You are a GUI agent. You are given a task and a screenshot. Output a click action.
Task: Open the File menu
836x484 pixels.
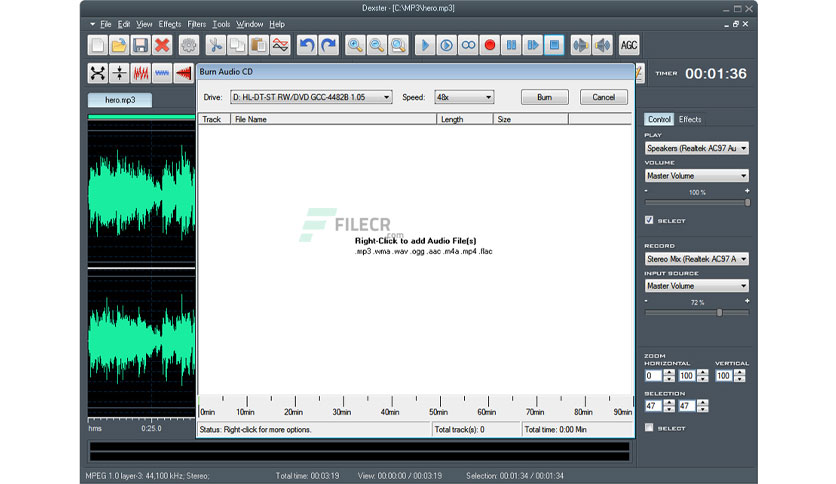pos(106,24)
